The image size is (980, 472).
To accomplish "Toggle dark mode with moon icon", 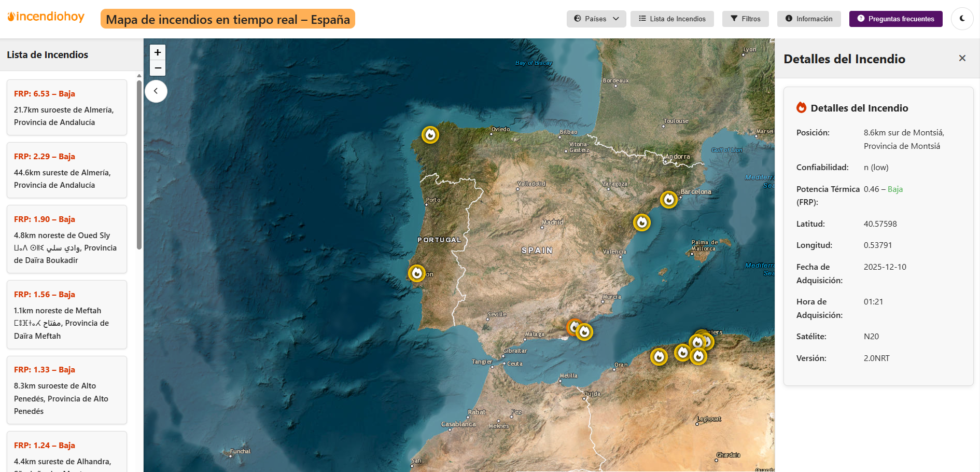I will 962,19.
